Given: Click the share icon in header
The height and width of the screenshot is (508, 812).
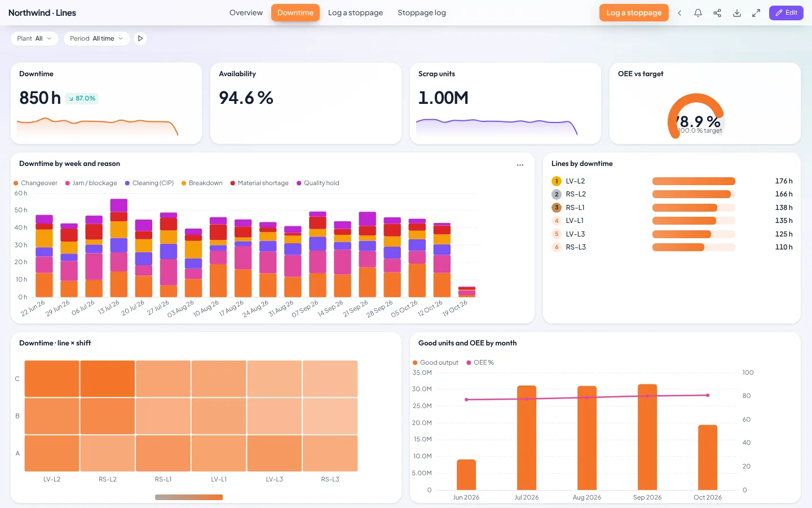Looking at the screenshot, I should [x=717, y=13].
